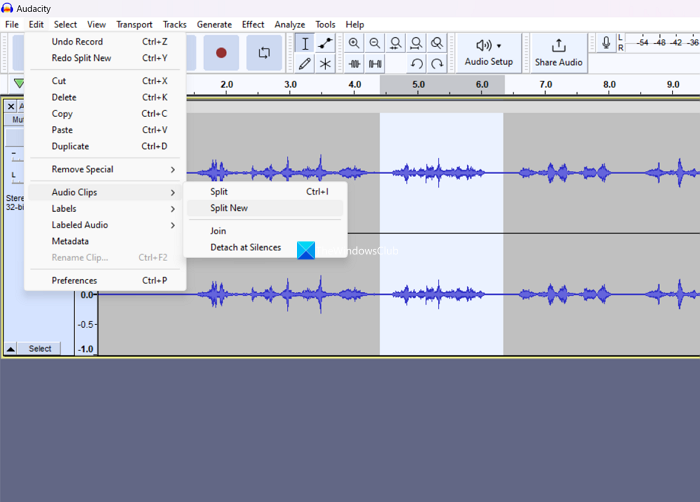The image size is (700, 502).
Task: Choose Split New from Audio Clips submenu
Action: (x=229, y=209)
